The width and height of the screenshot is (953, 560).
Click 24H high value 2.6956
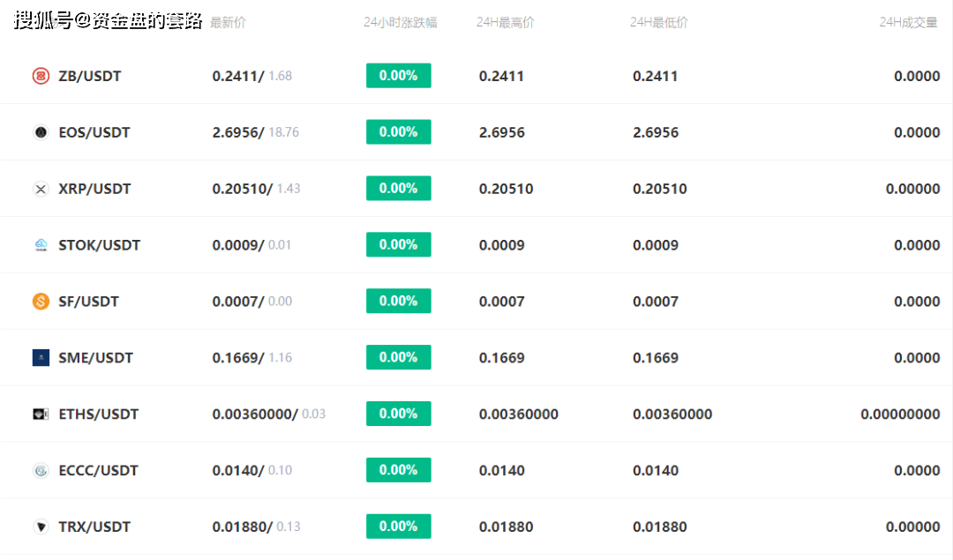(x=501, y=132)
